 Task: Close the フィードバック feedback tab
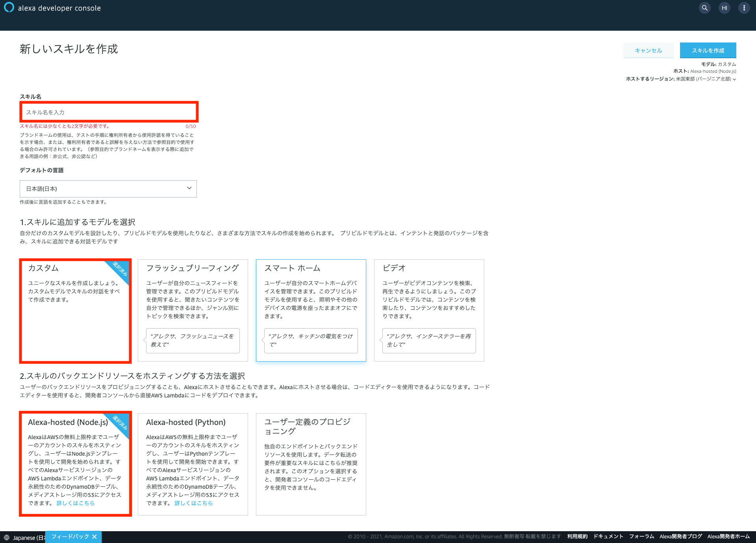click(x=94, y=537)
